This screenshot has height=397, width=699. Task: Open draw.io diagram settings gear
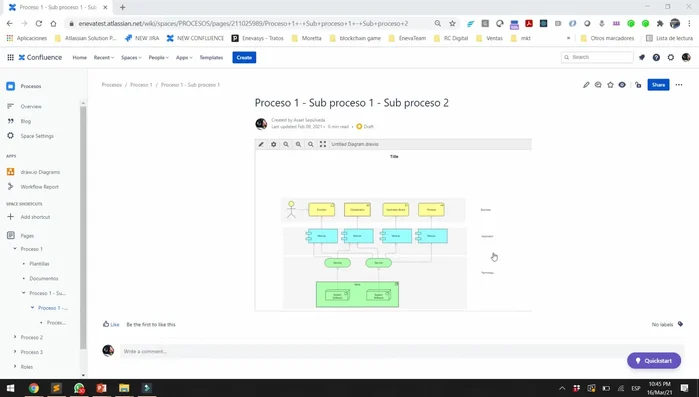point(274,144)
